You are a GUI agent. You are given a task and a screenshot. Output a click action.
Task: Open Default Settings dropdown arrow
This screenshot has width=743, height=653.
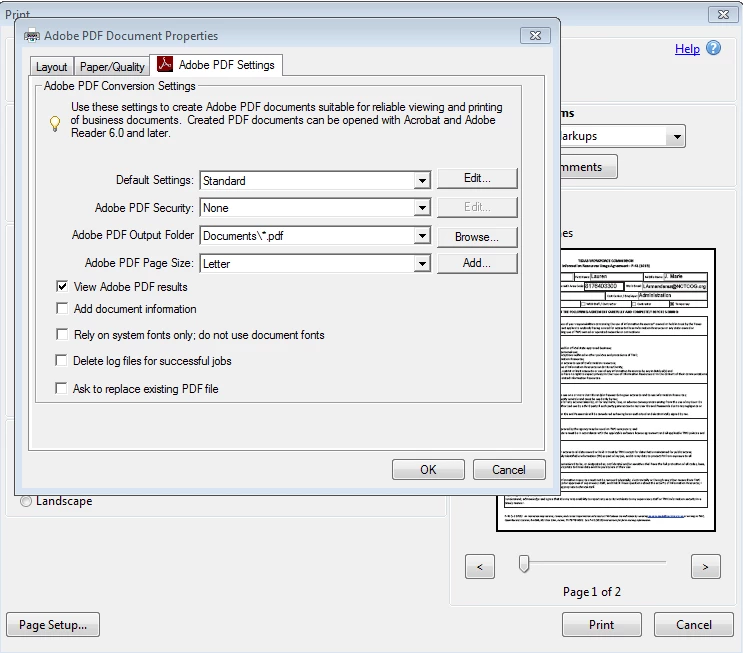[422, 181]
